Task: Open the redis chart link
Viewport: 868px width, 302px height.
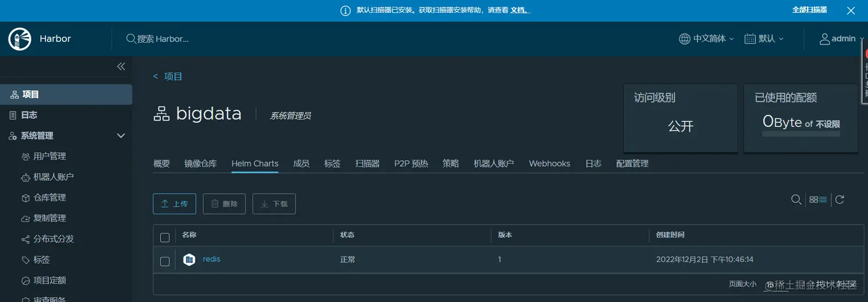Action: pyautogui.click(x=211, y=259)
